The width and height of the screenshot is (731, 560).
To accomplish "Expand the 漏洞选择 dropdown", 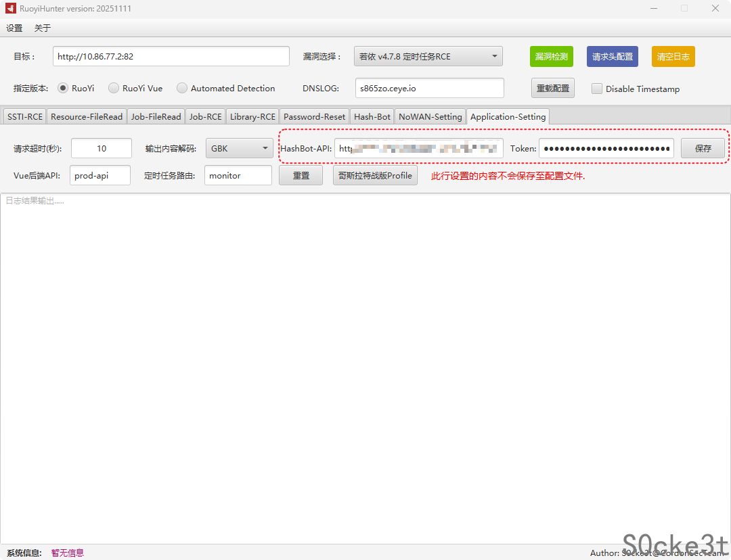I will pos(428,56).
